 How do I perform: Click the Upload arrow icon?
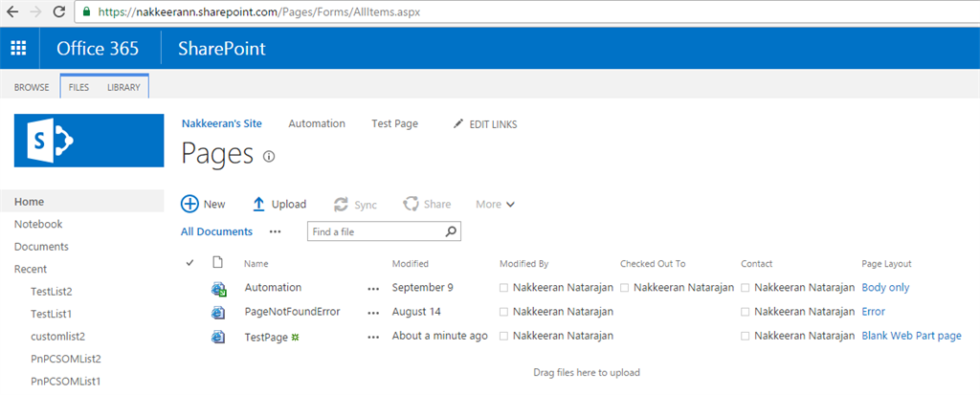[x=258, y=204]
